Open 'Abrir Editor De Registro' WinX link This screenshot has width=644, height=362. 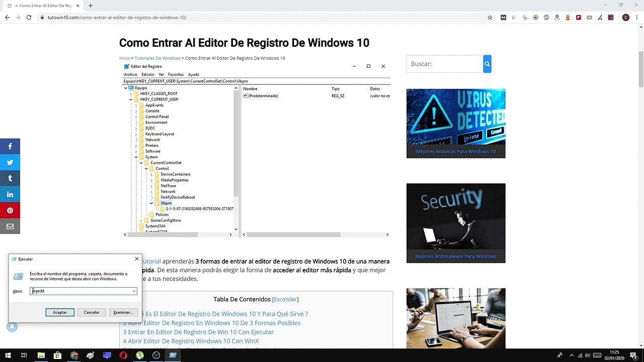click(x=191, y=341)
